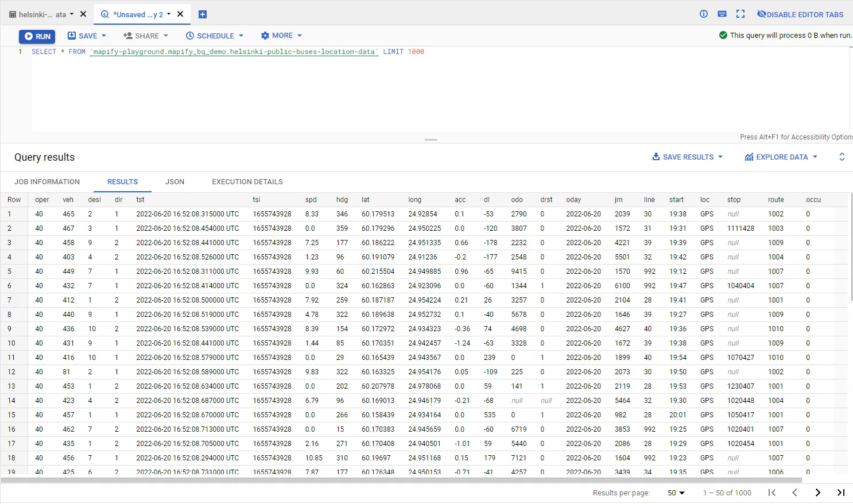Open the keyboard shortcuts icon
Screen dimensions: 853x504
pyautogui.click(x=722, y=14)
